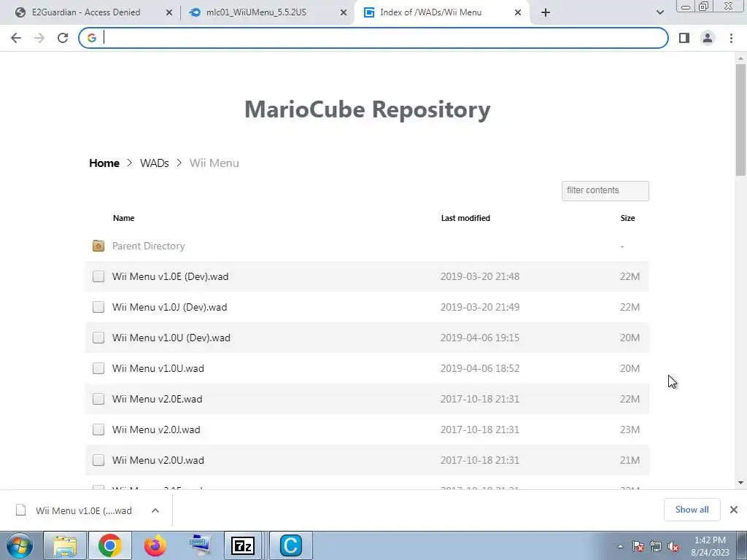
Task: Click the taskbar clock showing 1:42 PM
Action: pos(710,546)
